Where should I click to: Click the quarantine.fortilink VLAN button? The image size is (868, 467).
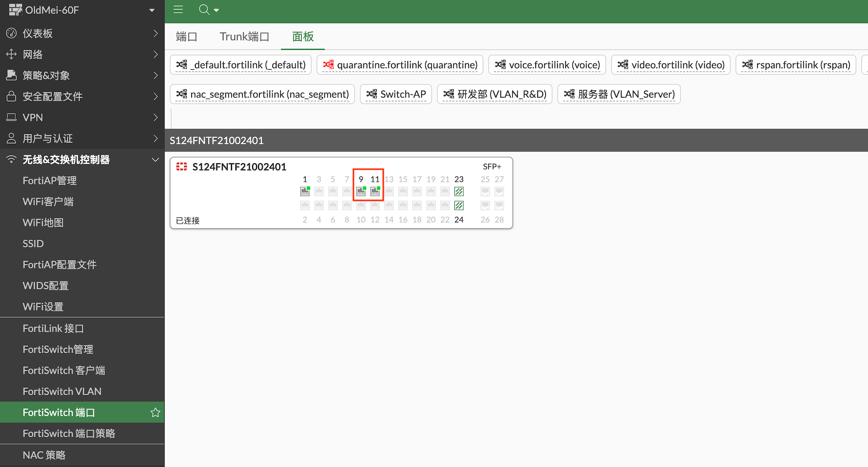click(400, 65)
